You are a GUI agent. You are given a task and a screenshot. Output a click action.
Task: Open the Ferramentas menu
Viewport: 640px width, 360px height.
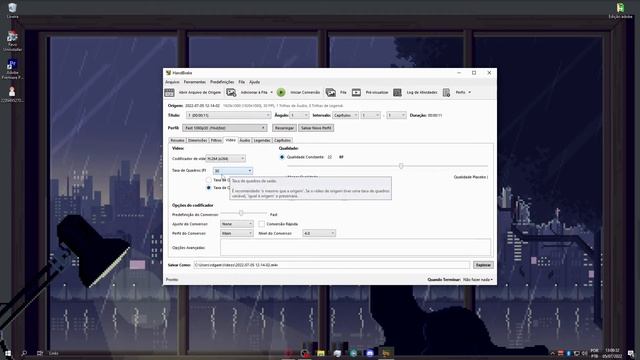pos(195,82)
